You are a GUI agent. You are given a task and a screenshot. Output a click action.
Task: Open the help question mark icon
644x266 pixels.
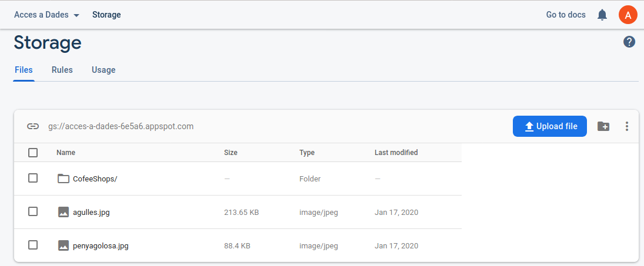coord(629,42)
